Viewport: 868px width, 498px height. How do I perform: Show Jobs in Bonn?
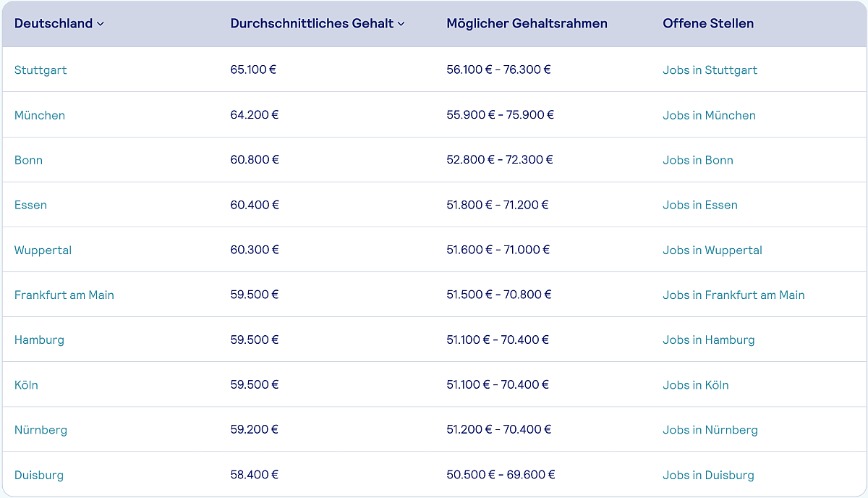[x=697, y=160]
